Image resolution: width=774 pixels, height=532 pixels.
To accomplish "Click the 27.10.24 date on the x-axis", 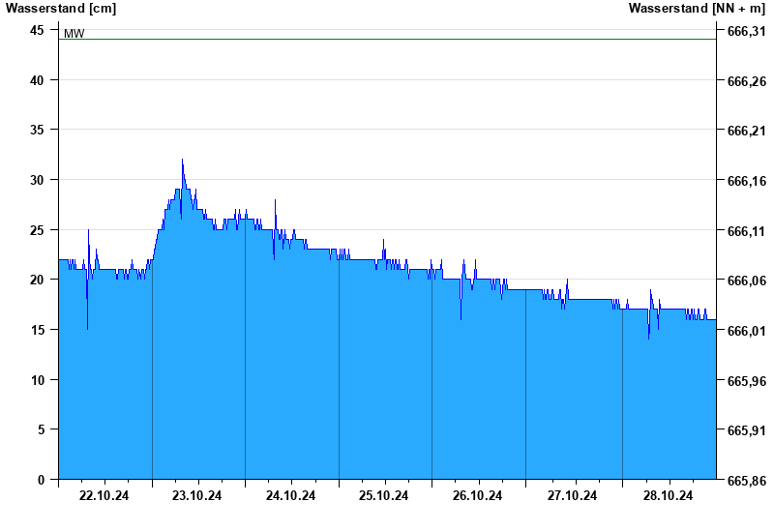I will [573, 496].
